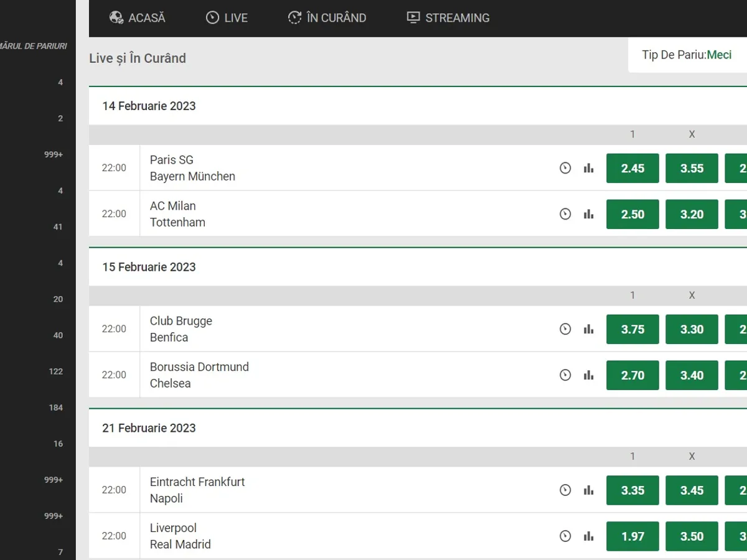Click clock icon for Liverpool match

point(565,536)
